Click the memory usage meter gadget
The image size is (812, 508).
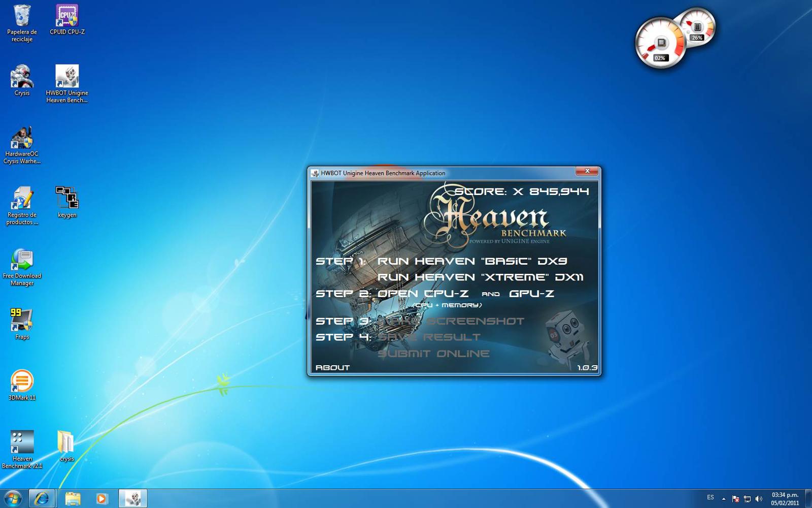698,26
